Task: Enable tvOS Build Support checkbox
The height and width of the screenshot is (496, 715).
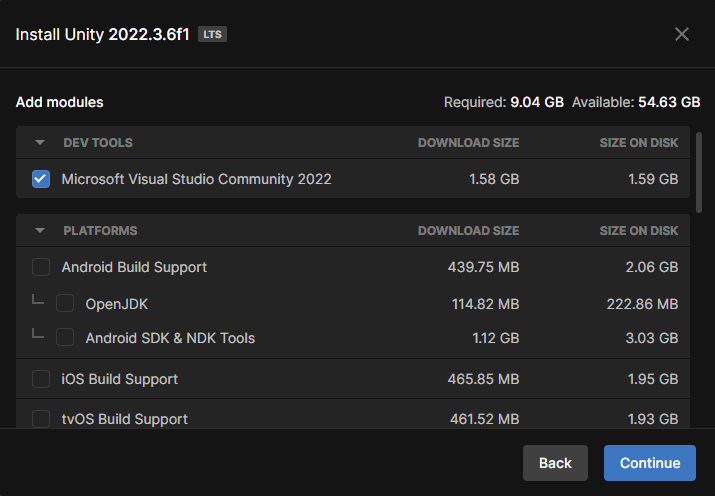Action: click(41, 418)
